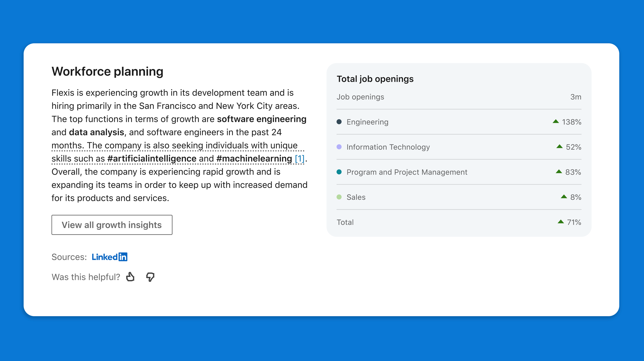Click the Total job openings heading
Screen dimensions: 644x361
375,79
